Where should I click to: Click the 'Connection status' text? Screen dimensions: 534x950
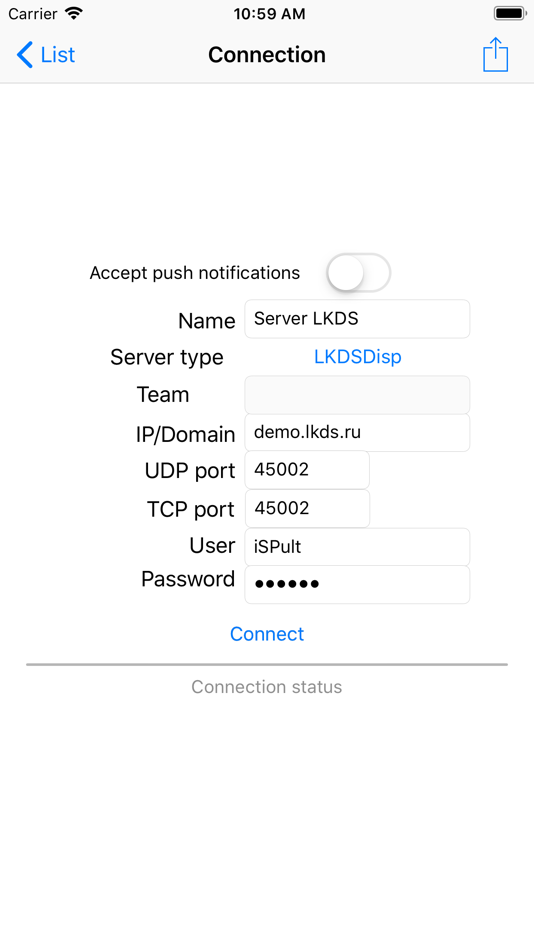coord(267,686)
